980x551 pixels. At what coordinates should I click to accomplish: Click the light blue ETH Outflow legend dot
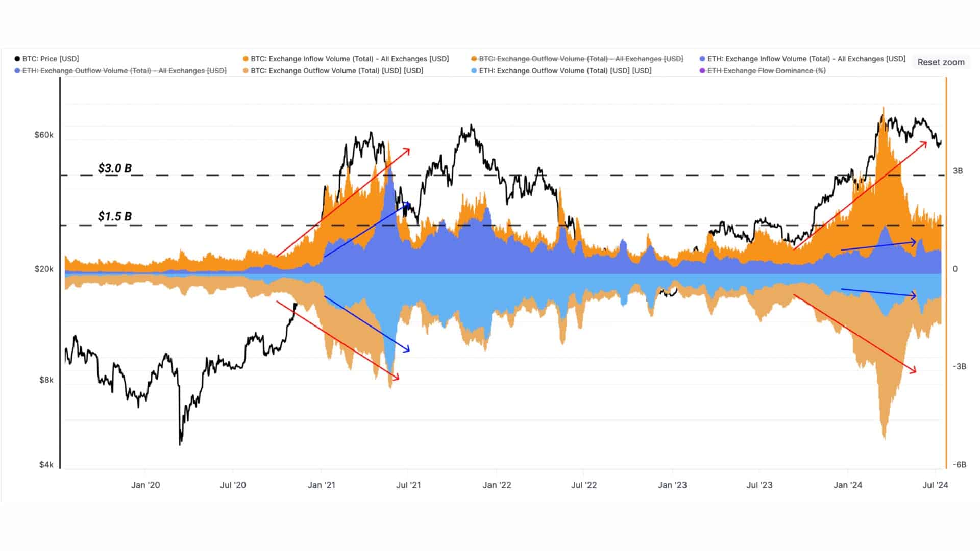pyautogui.click(x=474, y=71)
